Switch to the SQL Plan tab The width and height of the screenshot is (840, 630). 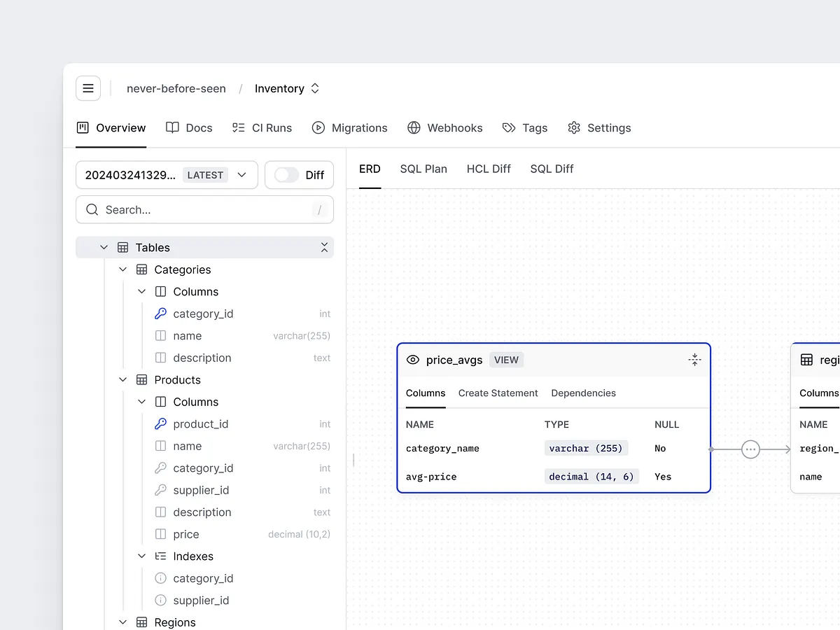(x=423, y=169)
